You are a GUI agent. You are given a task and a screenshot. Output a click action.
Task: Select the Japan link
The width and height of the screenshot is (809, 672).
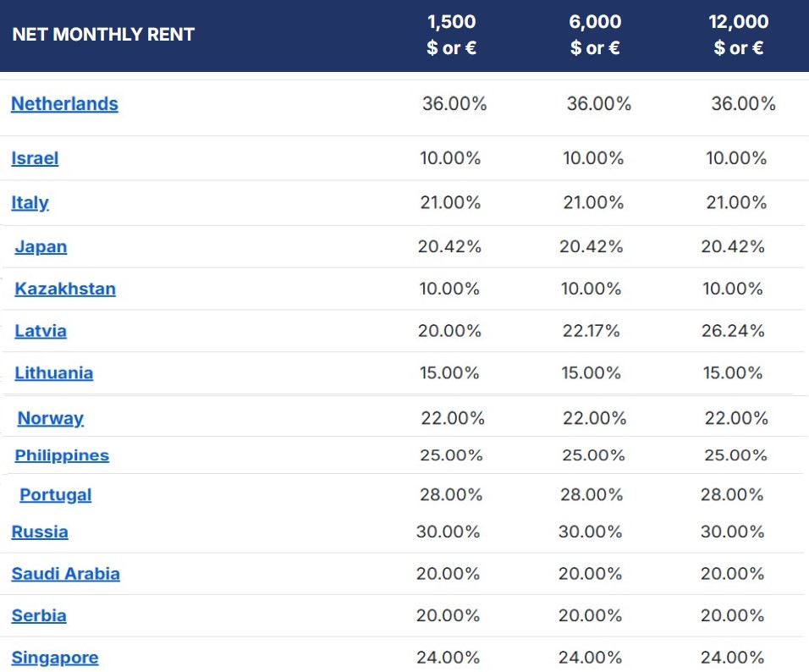41,247
